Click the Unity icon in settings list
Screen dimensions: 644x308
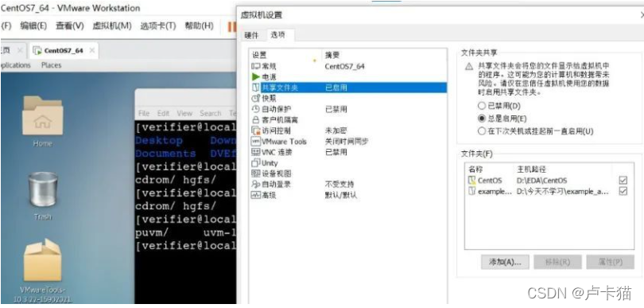point(255,163)
